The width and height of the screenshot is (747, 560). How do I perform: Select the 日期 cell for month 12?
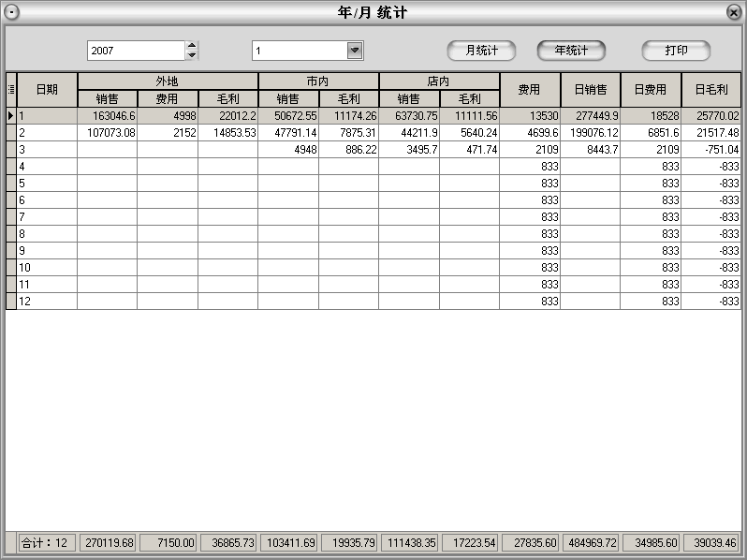(x=47, y=302)
